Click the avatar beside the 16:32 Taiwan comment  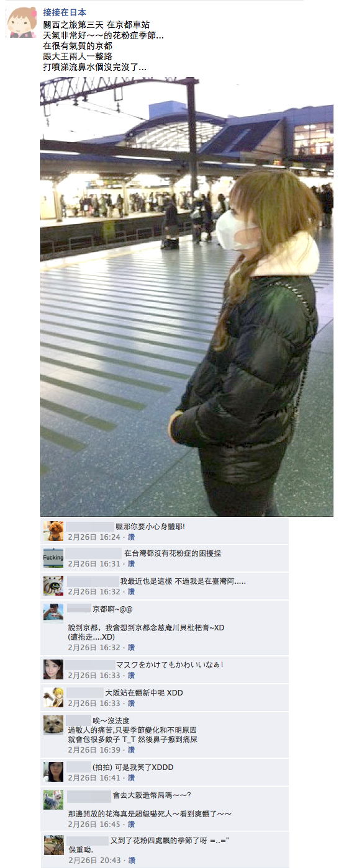tap(53, 586)
